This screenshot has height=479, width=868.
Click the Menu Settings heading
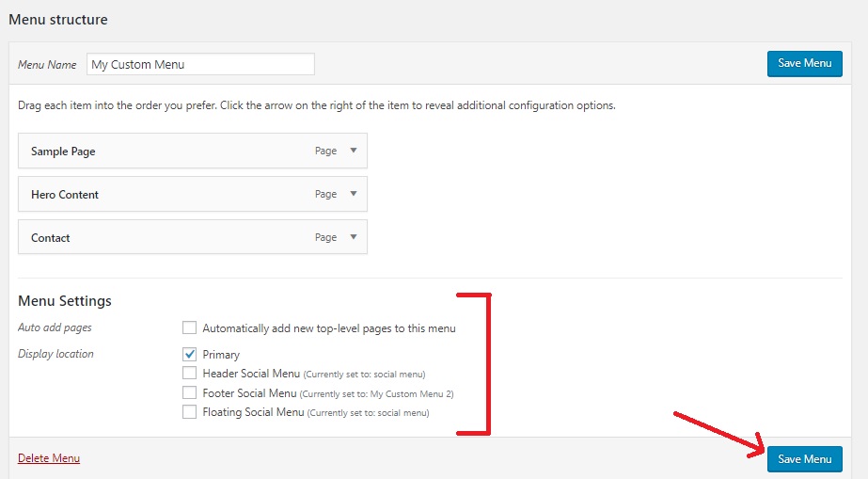pyautogui.click(x=65, y=301)
